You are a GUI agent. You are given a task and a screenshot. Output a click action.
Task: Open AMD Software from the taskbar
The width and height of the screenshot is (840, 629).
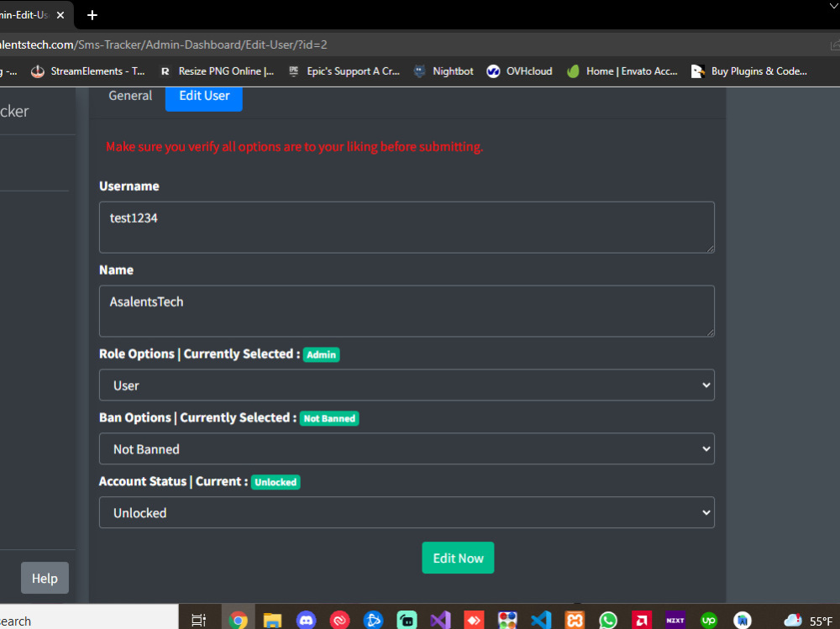click(x=642, y=620)
